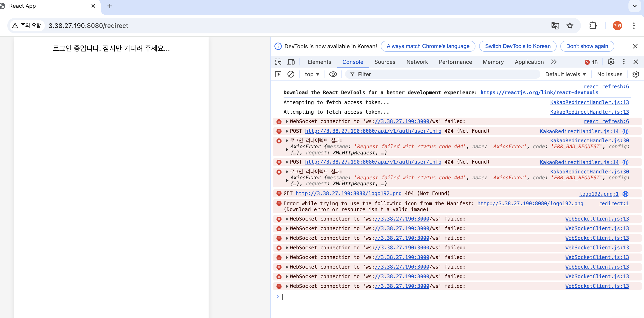
Task: Open the top JavaScript context dropdown
Action: [x=312, y=74]
